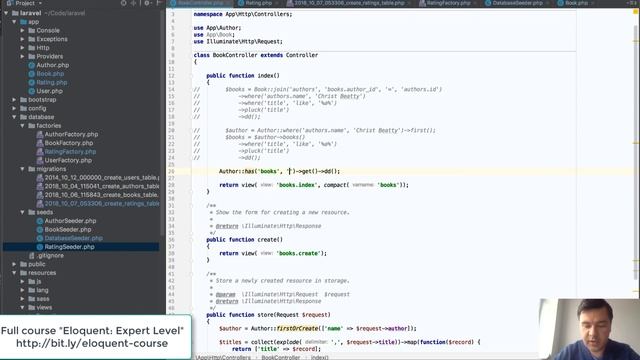Image resolution: width=640 pixels, height=360 pixels.
Task: Expand the config folder
Action: (14, 108)
